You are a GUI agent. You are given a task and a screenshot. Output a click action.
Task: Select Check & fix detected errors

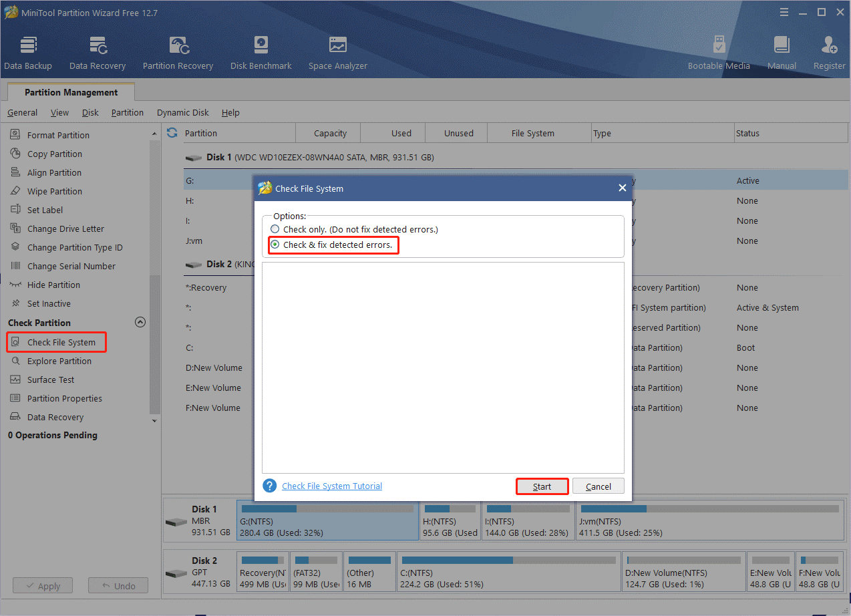tap(332, 245)
